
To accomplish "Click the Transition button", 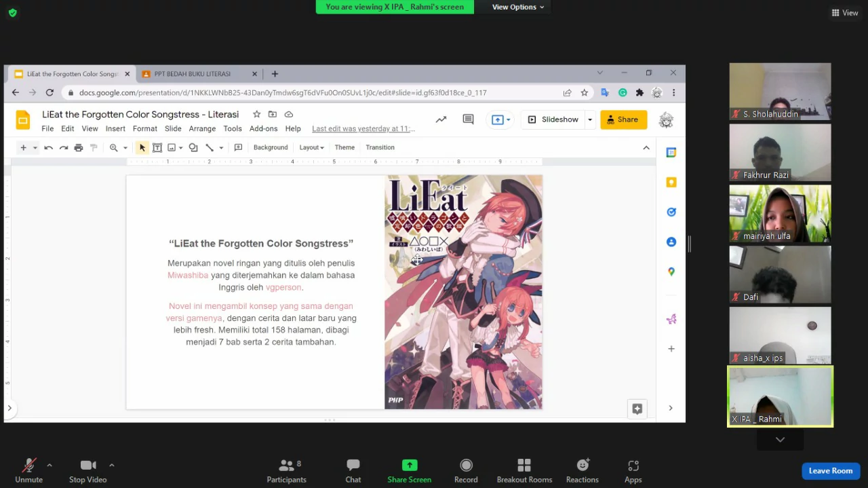I will pyautogui.click(x=380, y=147).
